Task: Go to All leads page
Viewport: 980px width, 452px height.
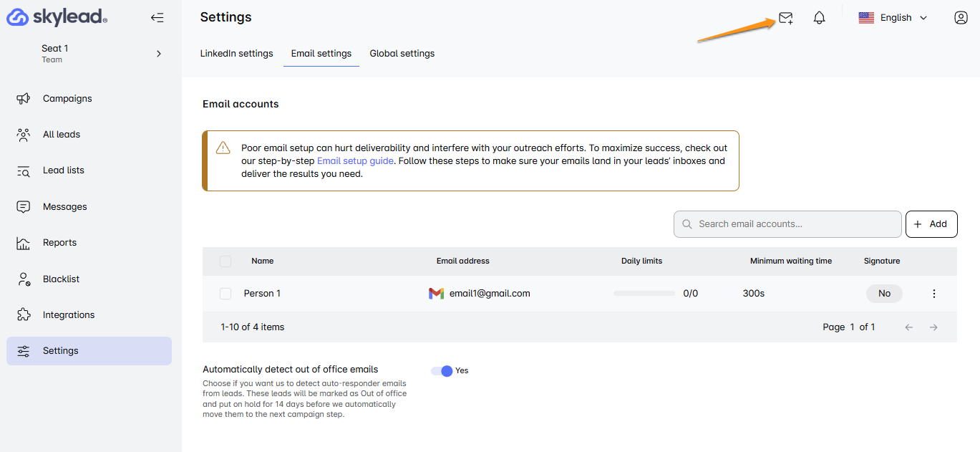Action: pos(62,135)
